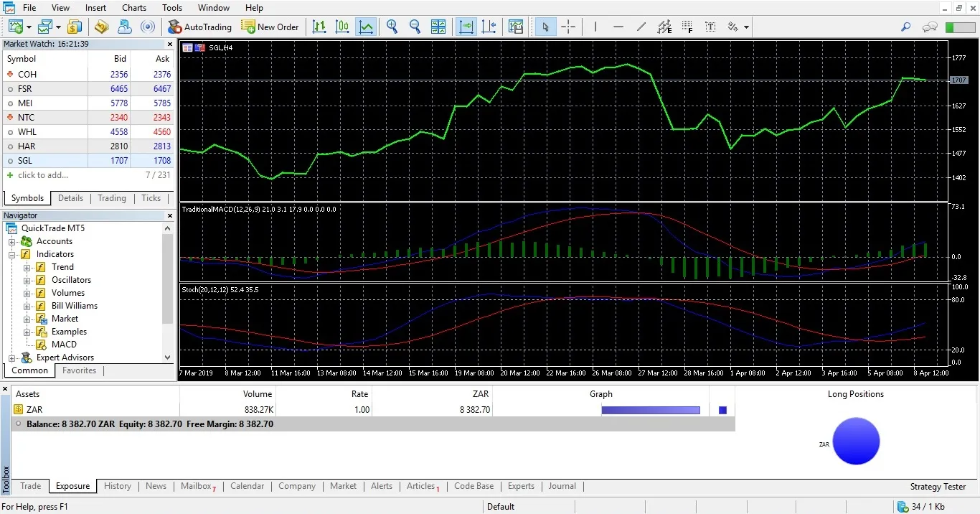Switch chart to candlesticks icon
This screenshot has height=514, width=980.
pyautogui.click(x=343, y=27)
